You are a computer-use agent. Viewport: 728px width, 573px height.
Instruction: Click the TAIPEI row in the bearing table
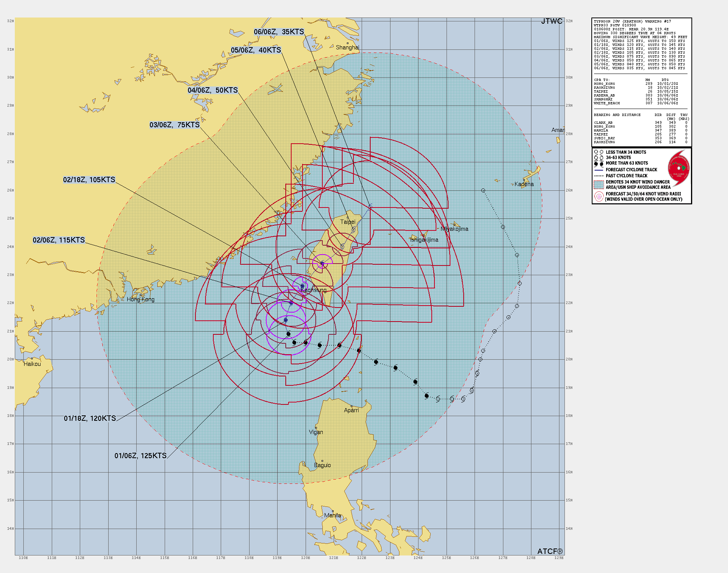pyautogui.click(x=640, y=134)
